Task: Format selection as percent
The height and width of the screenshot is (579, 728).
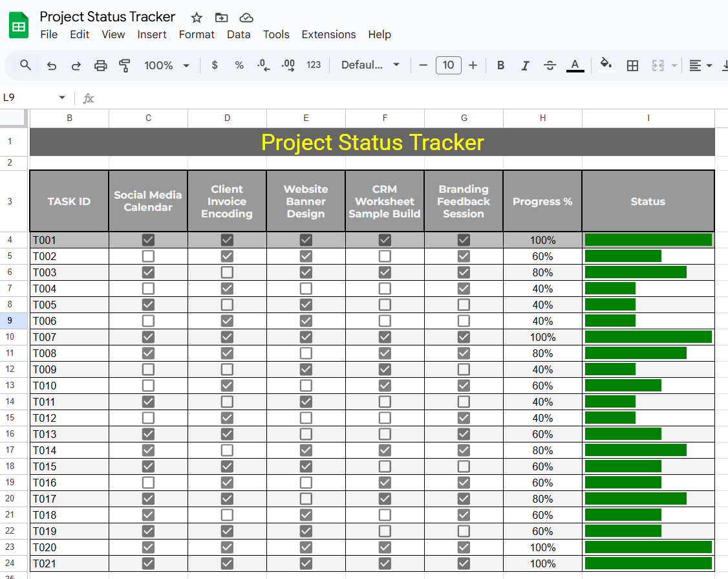Action: pyautogui.click(x=239, y=65)
